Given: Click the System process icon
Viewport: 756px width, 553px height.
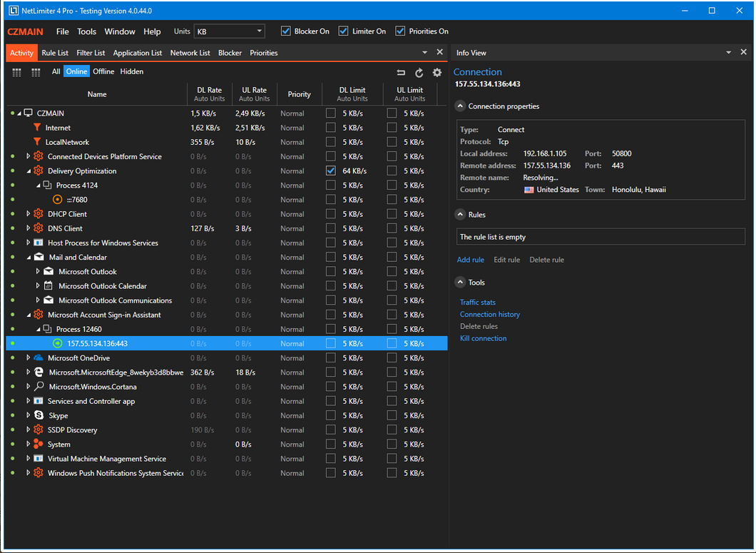Looking at the screenshot, I should [39, 444].
